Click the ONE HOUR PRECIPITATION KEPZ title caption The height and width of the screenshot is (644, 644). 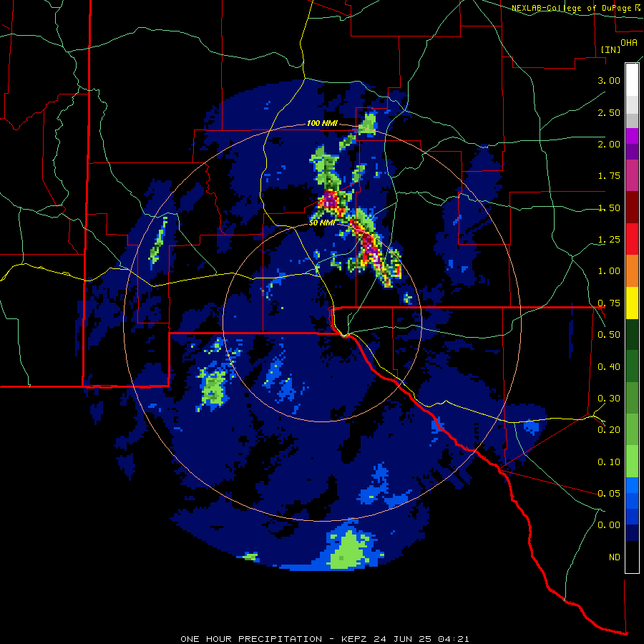(x=325, y=639)
